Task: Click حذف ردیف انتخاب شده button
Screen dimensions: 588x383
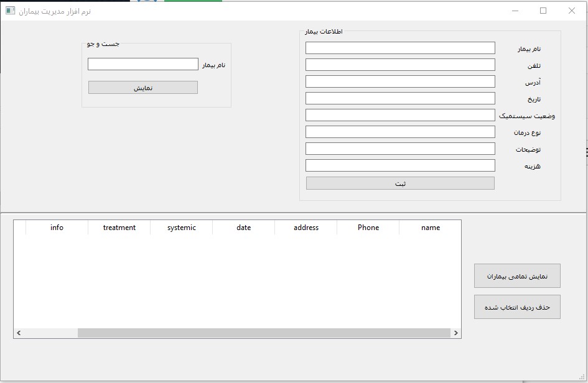Action: coord(517,307)
